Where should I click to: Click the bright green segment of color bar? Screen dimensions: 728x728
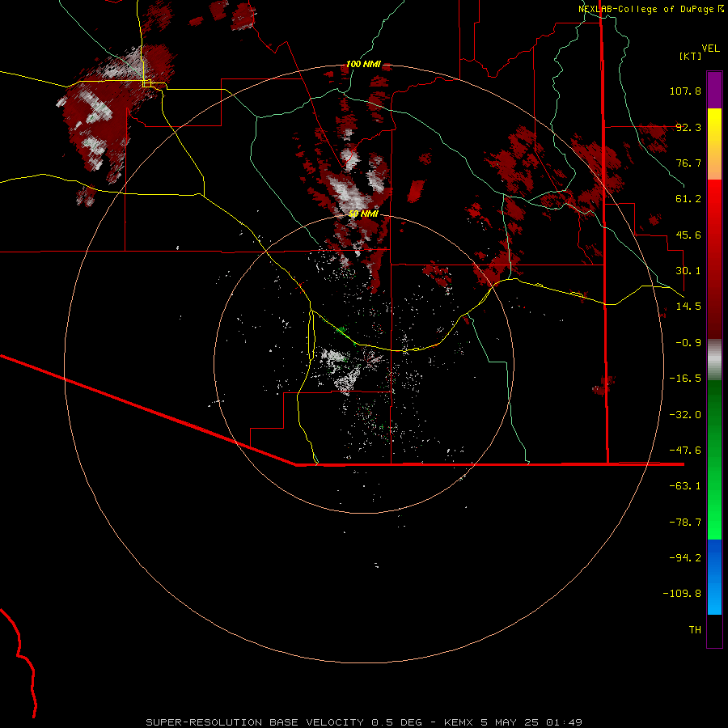[714, 459]
